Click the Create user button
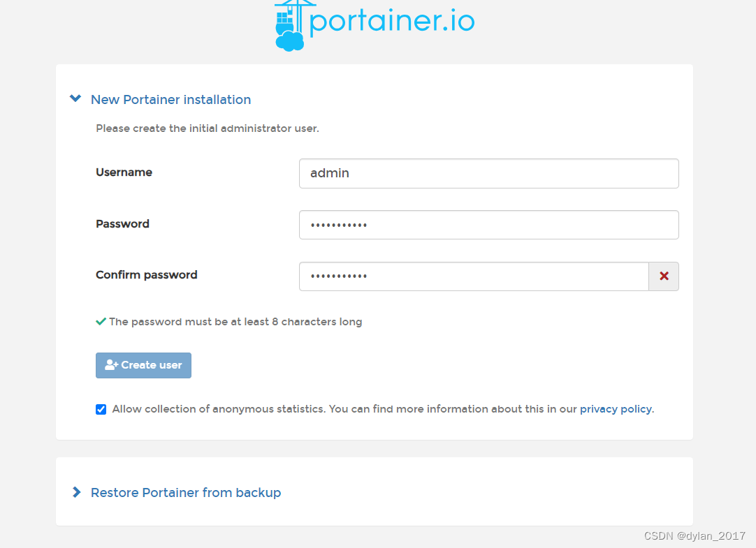 coord(143,366)
